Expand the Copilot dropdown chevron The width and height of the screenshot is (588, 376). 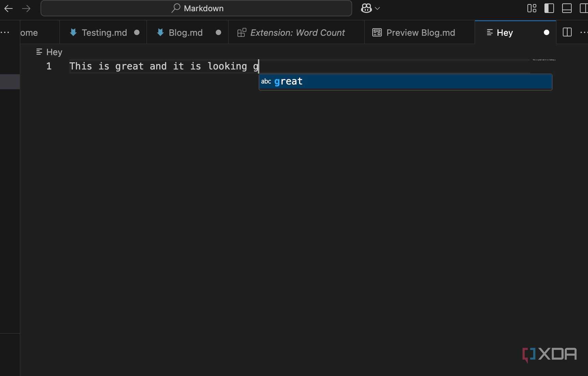pyautogui.click(x=377, y=9)
